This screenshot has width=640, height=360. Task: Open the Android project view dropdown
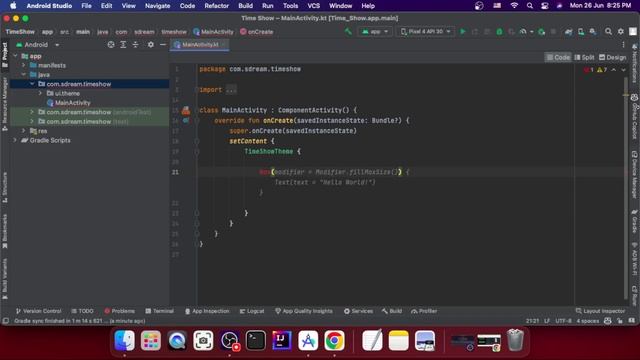[x=38, y=44]
